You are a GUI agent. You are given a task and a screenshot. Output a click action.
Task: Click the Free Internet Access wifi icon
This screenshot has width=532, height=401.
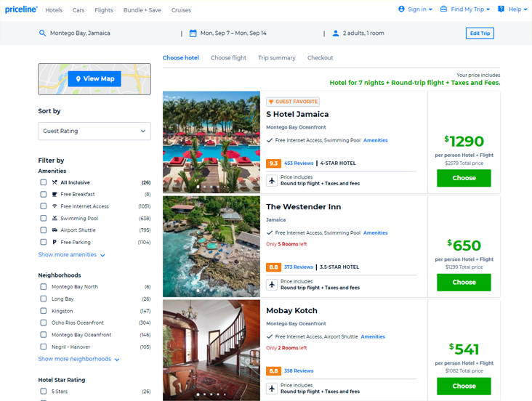point(55,206)
